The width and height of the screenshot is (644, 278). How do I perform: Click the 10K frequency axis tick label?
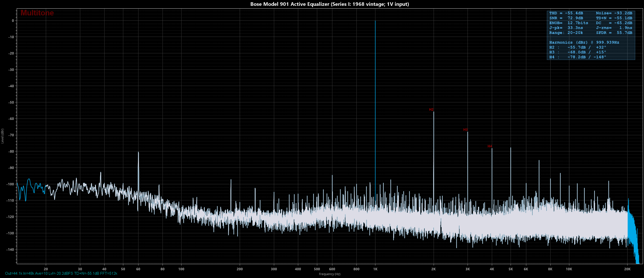click(569, 269)
